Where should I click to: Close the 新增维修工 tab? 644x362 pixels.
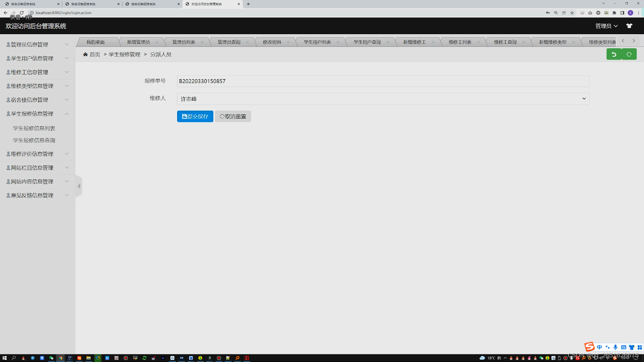[433, 42]
